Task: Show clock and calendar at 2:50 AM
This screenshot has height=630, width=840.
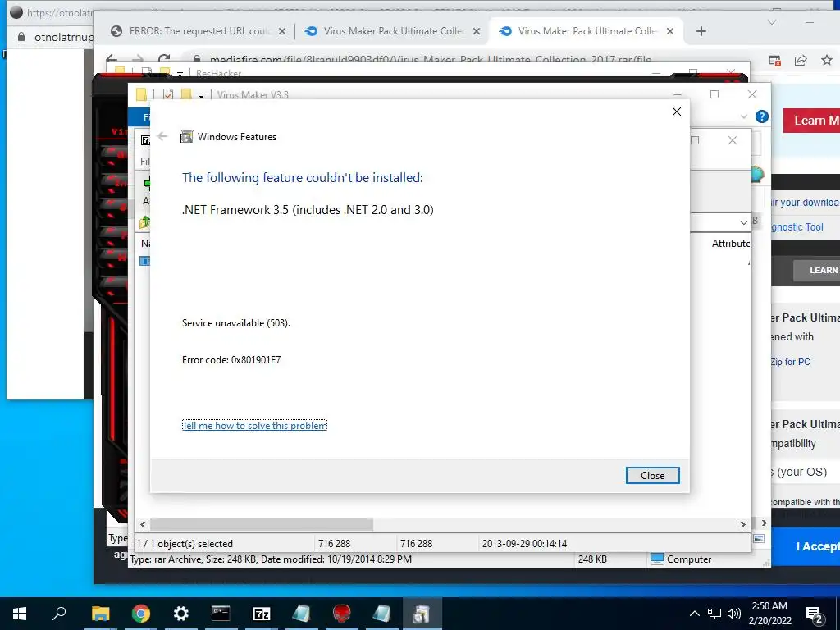Action: pyautogui.click(x=769, y=614)
